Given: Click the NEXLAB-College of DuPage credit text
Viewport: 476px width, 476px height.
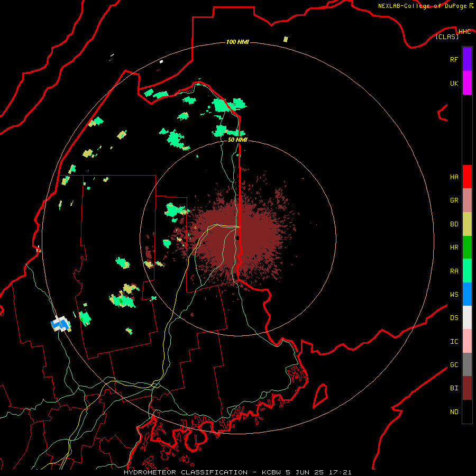Looking at the screenshot, I should [x=422, y=6].
